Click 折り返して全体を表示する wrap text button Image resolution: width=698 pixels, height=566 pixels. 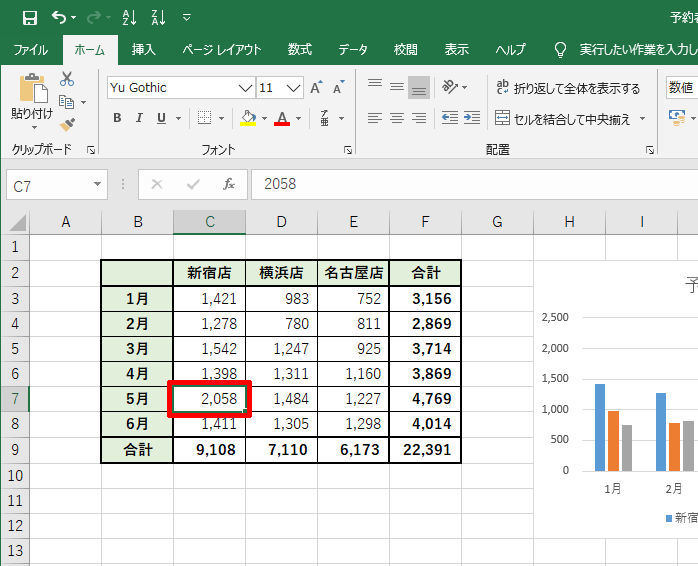click(568, 88)
